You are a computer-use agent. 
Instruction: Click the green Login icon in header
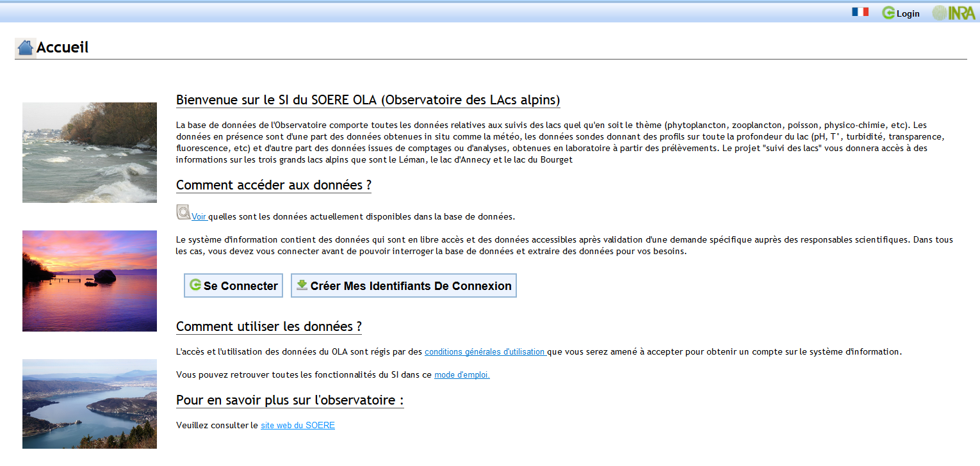tap(888, 13)
